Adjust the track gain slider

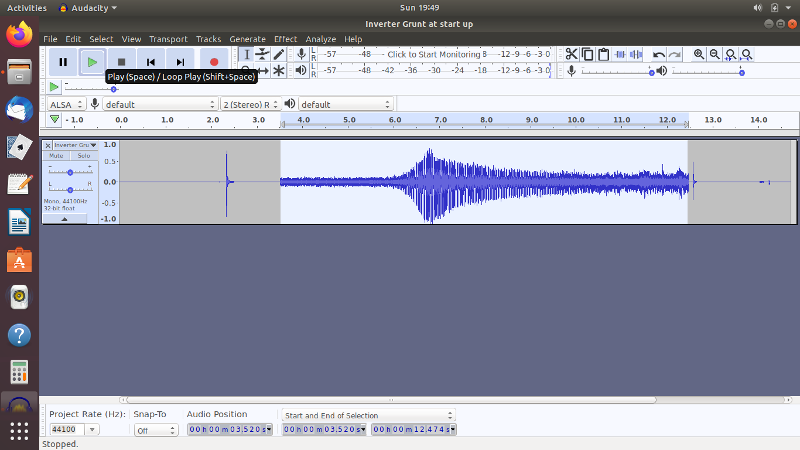[69, 171]
